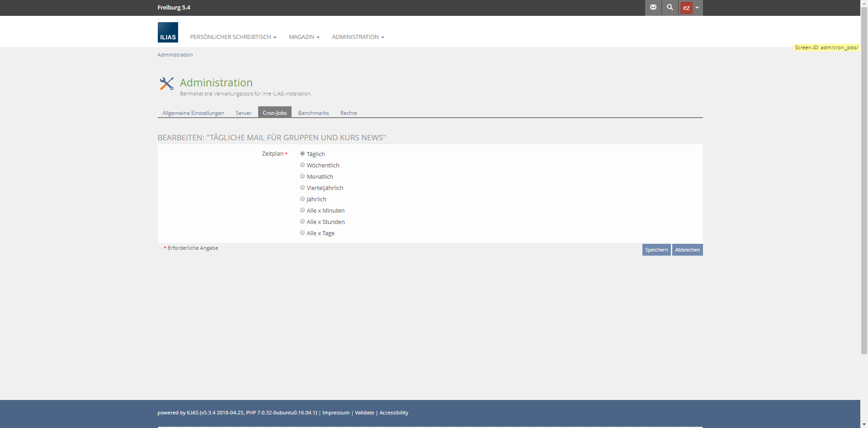Click the Administration tools icon
The height and width of the screenshot is (428, 868).
(x=166, y=83)
